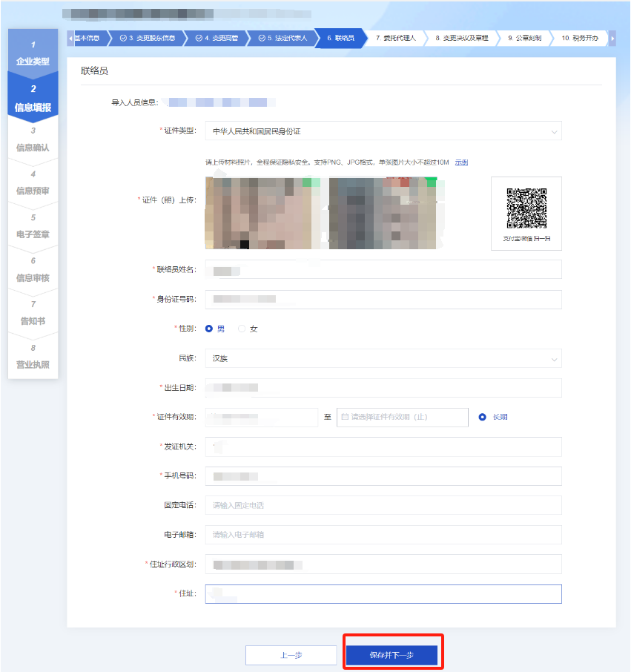Click the first uploaded ID photo thumbnail
This screenshot has height=672, width=631.
258,213
